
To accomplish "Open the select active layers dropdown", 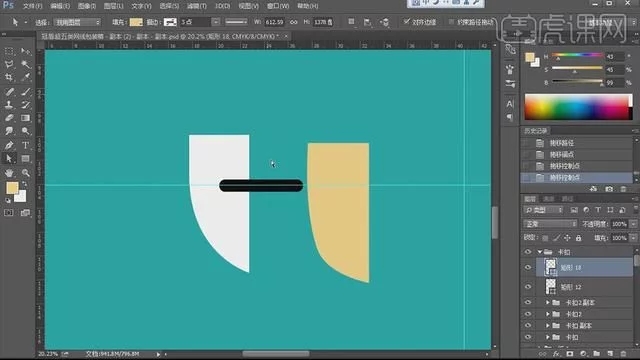I will click(78, 22).
